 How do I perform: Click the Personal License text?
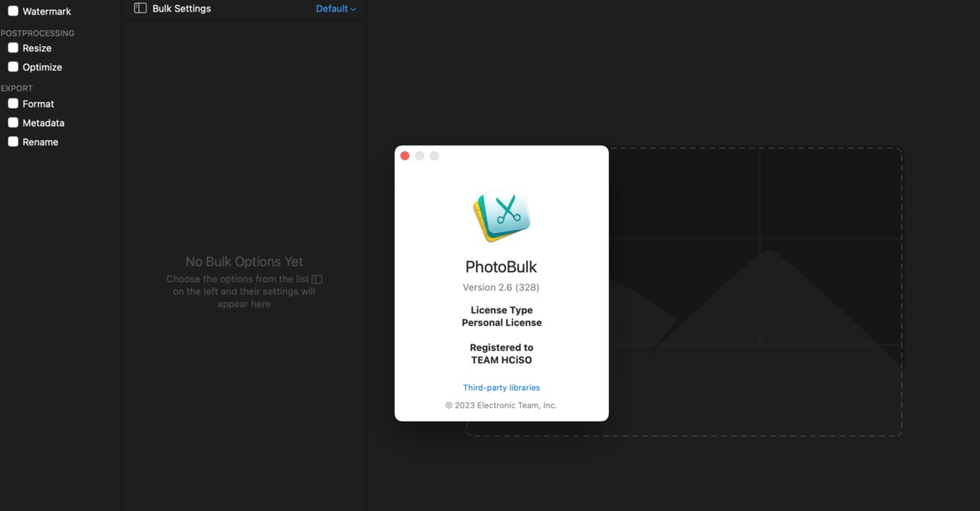501,323
